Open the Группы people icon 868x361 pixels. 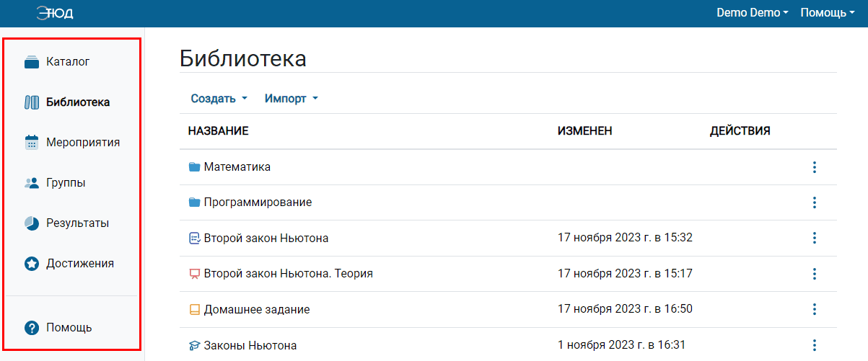31,183
